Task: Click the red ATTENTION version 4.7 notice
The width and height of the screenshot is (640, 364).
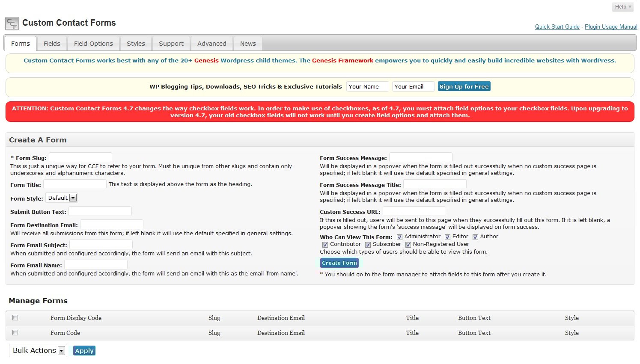Action: [320, 112]
